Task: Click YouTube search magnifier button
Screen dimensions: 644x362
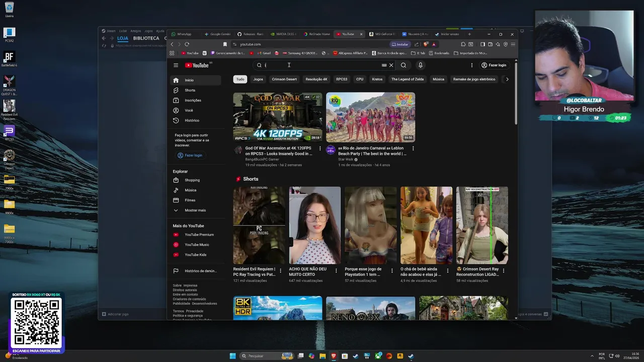Action: (x=404, y=65)
